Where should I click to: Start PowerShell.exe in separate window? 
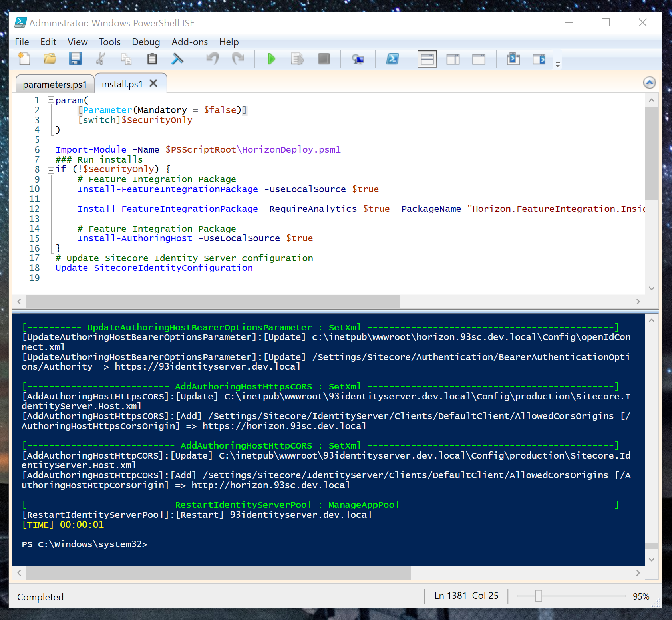tap(393, 59)
